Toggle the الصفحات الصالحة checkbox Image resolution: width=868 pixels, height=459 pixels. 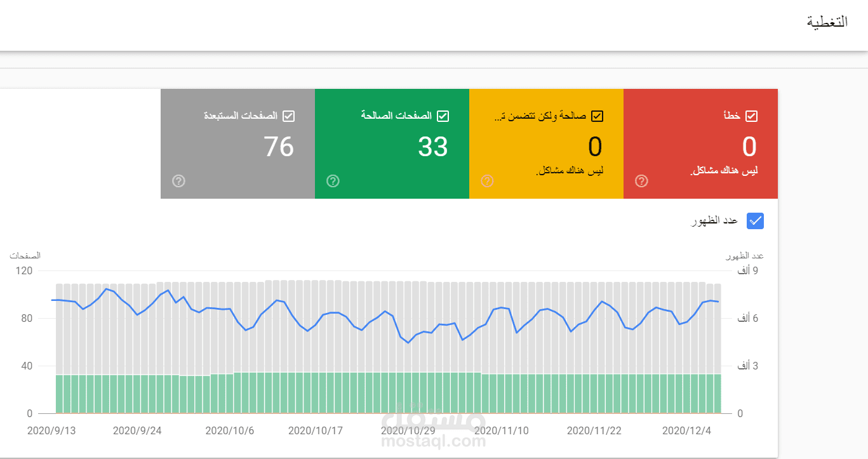443,116
